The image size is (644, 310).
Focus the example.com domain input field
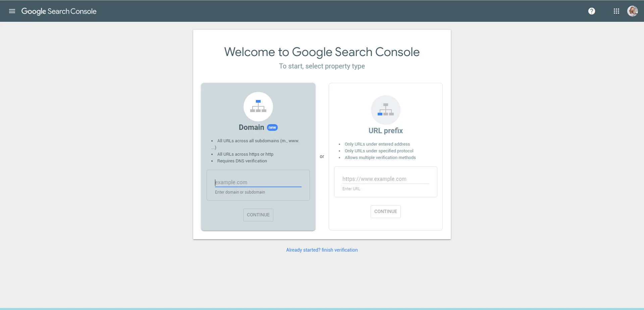[x=258, y=182]
